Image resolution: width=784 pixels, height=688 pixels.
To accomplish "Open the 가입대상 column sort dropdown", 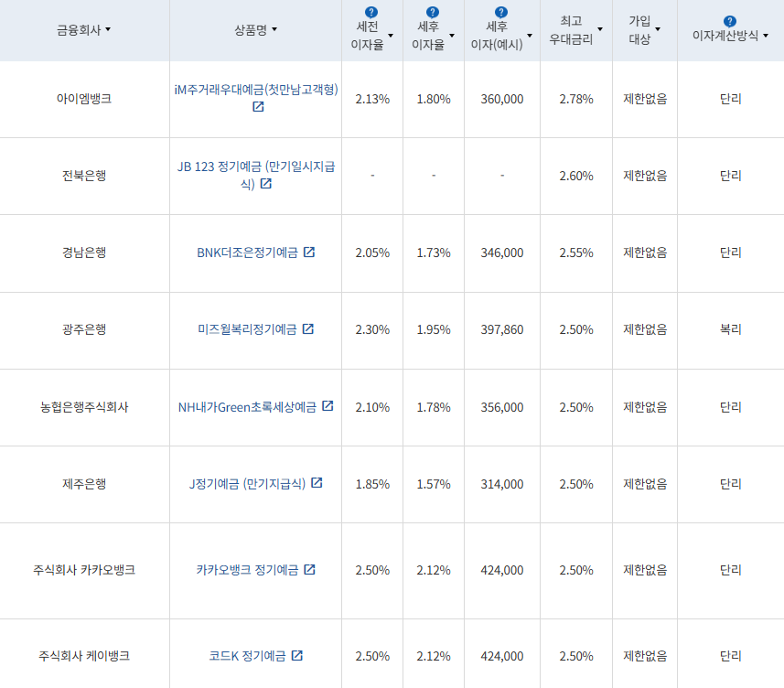I will 660,29.
